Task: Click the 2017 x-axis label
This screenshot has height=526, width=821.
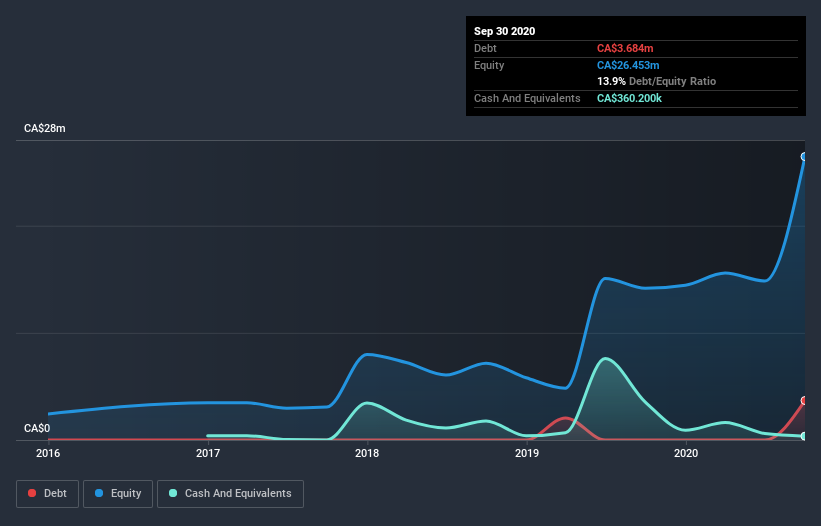Action: click(208, 453)
